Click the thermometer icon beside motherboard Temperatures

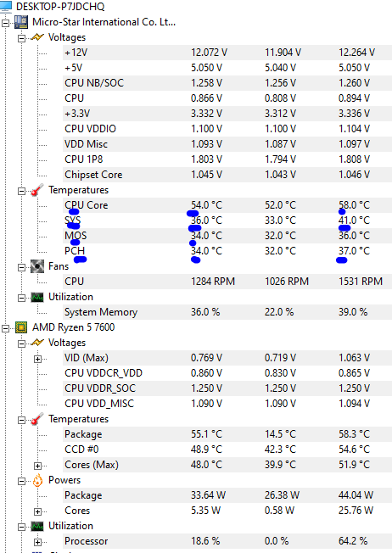(x=37, y=190)
